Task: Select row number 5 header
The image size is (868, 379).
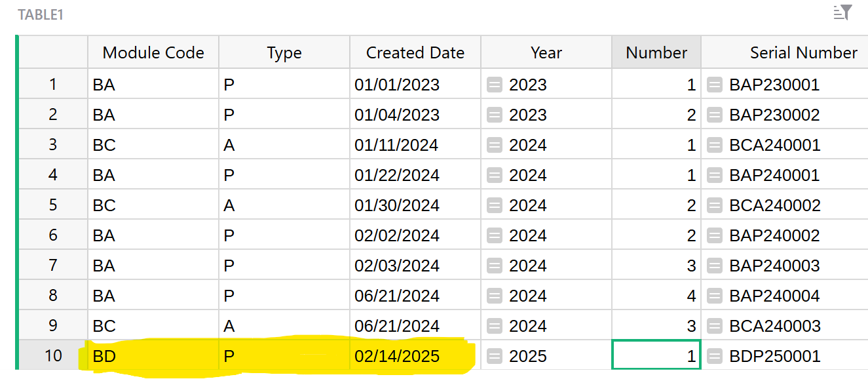Action: [53, 205]
